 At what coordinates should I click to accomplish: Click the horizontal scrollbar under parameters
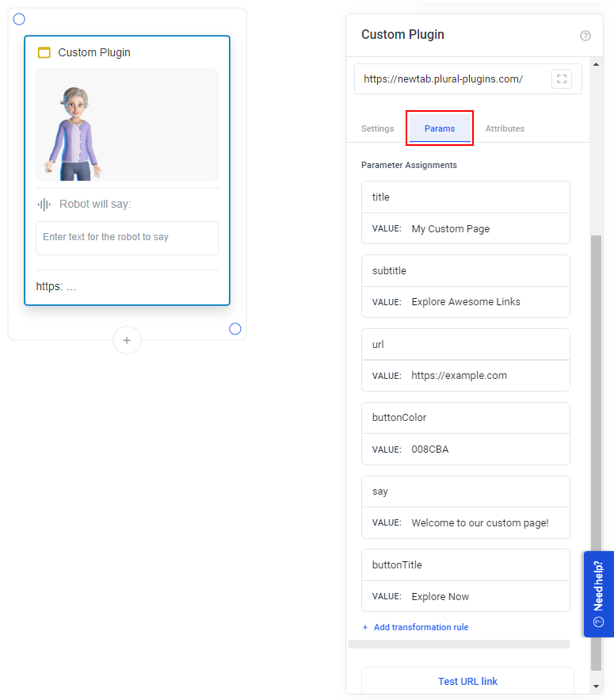pos(459,645)
